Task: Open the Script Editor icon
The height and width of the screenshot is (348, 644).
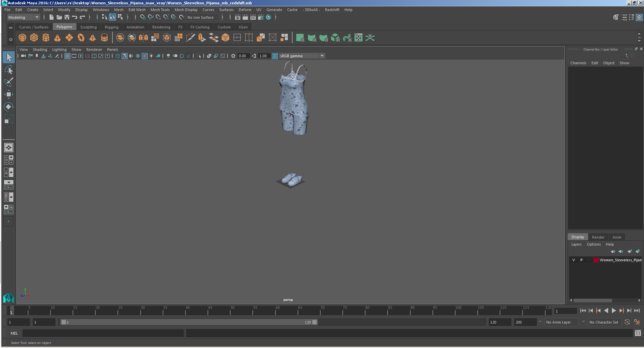Action: coord(638,333)
